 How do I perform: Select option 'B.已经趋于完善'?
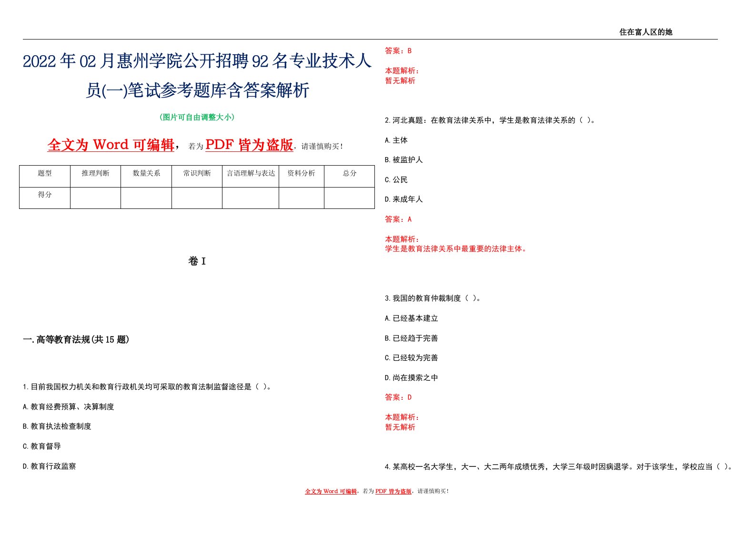(412, 338)
